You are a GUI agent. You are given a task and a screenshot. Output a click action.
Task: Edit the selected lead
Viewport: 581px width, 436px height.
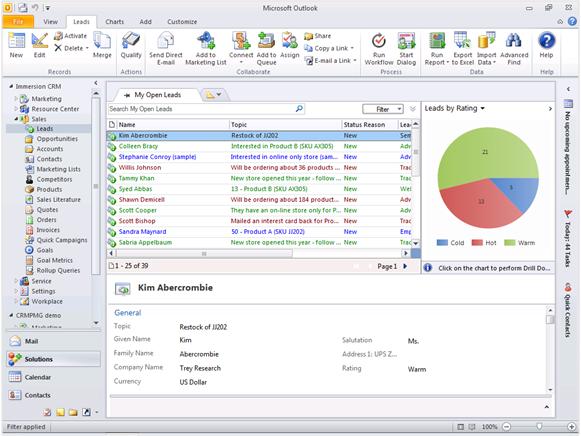point(39,45)
